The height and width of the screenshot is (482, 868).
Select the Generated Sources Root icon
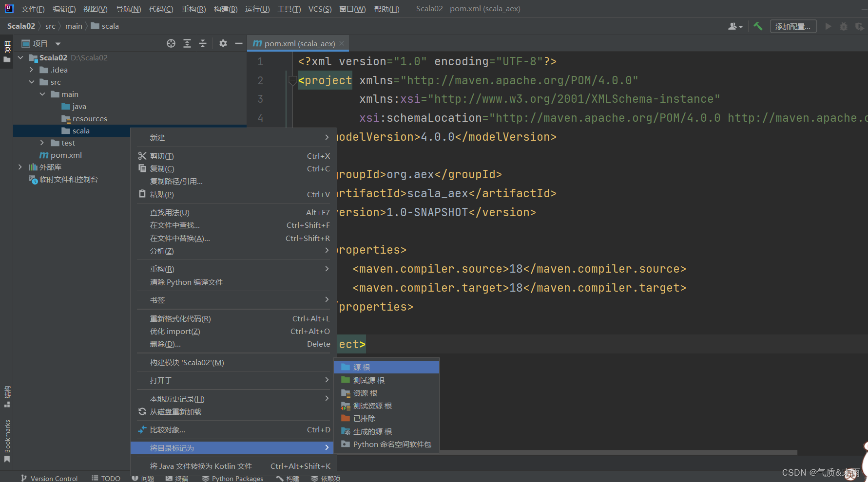(x=346, y=431)
